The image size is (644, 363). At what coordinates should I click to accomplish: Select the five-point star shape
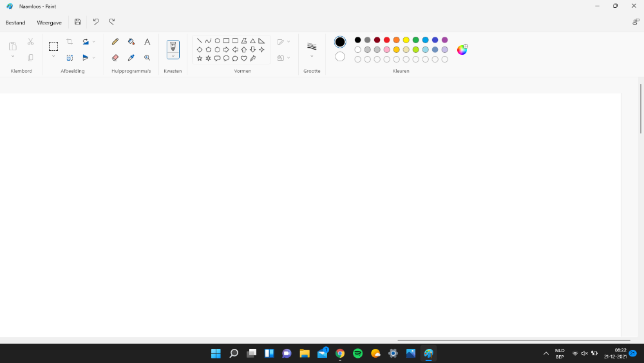[x=200, y=58]
